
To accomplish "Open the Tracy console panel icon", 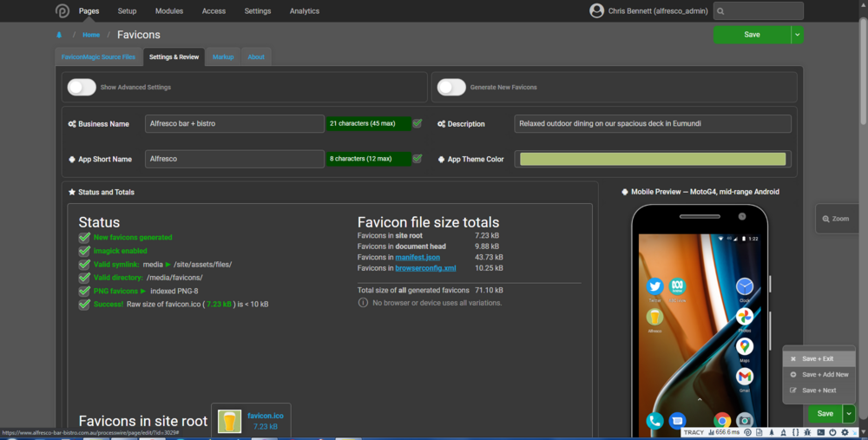I will click(x=819, y=432).
